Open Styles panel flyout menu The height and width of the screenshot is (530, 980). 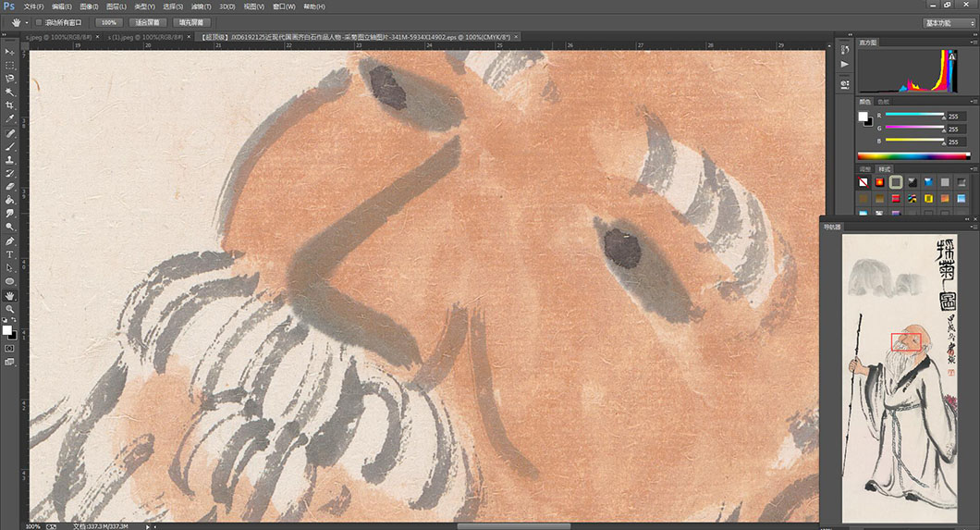974,168
